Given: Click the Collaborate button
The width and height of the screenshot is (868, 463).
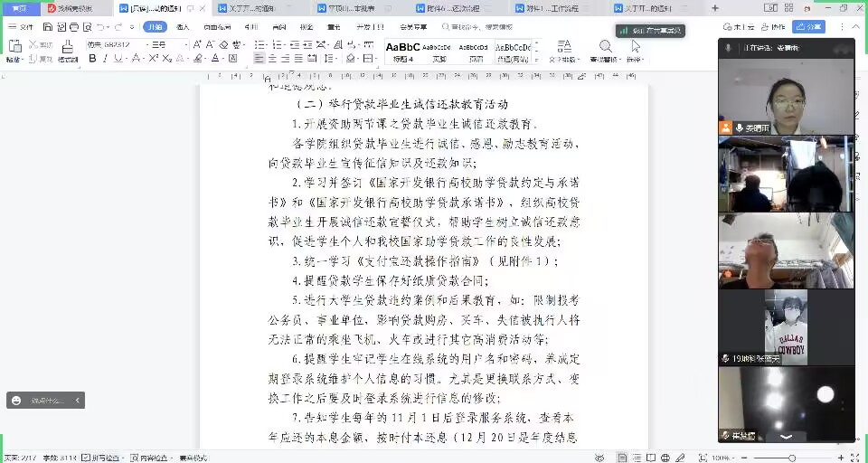Looking at the screenshot, I should (x=774, y=27).
